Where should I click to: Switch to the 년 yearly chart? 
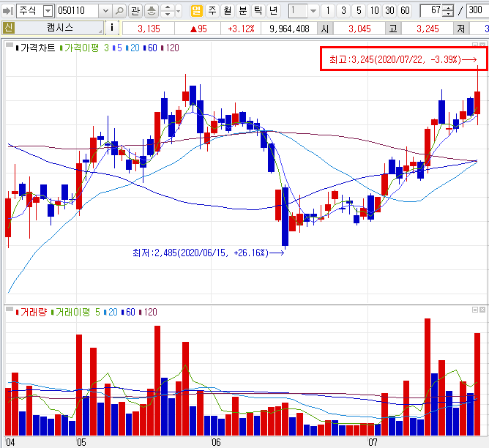coord(273,11)
